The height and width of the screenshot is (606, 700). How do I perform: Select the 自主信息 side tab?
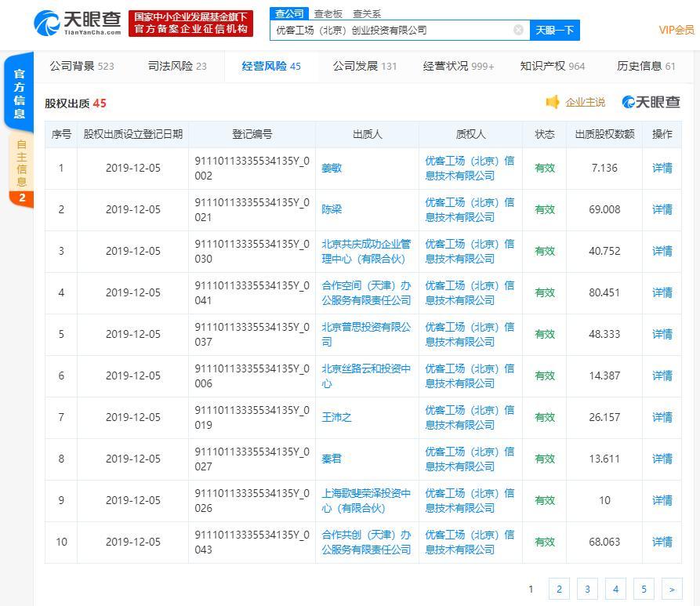[21, 164]
